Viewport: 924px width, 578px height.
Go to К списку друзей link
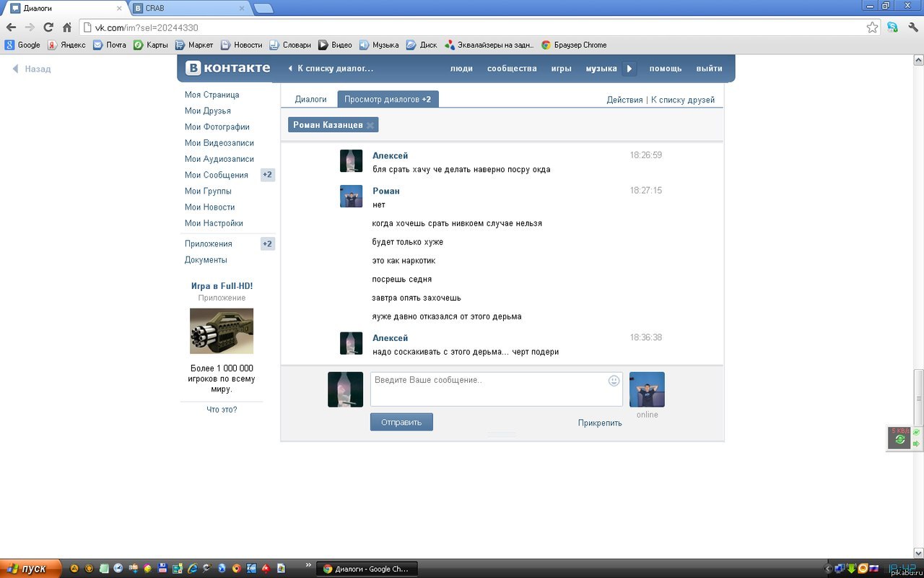(683, 100)
